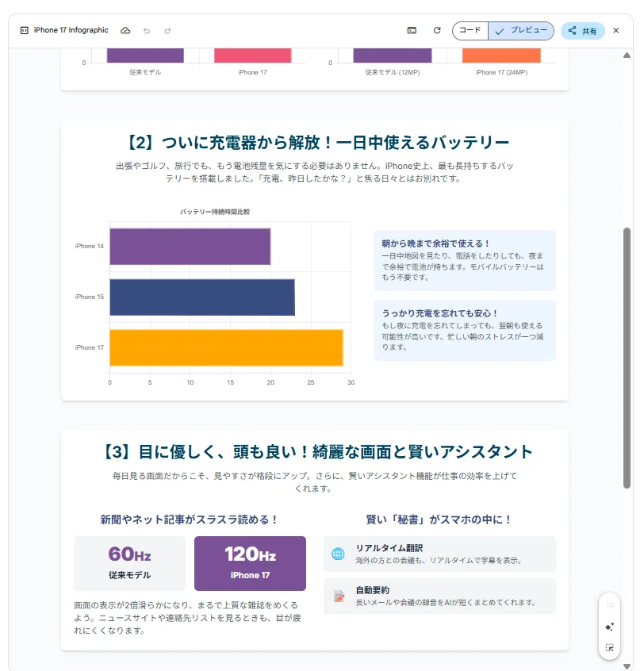The height and width of the screenshot is (671, 644).
Task: Click the scroll-up arrow of the scrollbar
Action: [x=627, y=56]
